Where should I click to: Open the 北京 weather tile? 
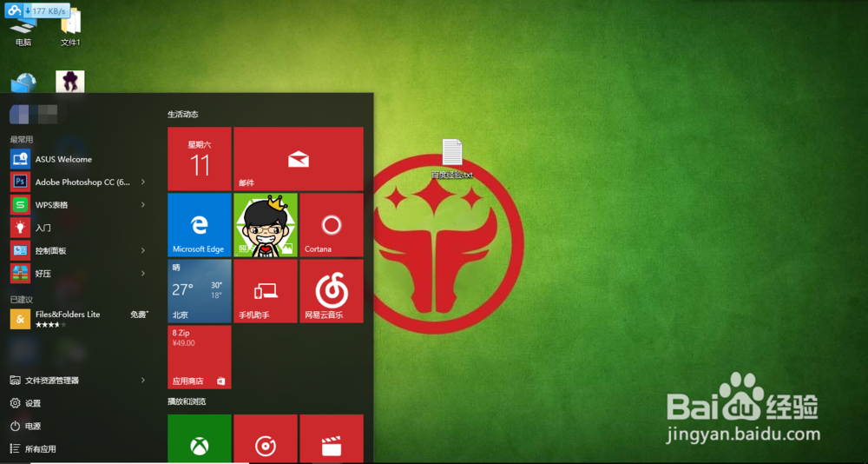tap(200, 291)
